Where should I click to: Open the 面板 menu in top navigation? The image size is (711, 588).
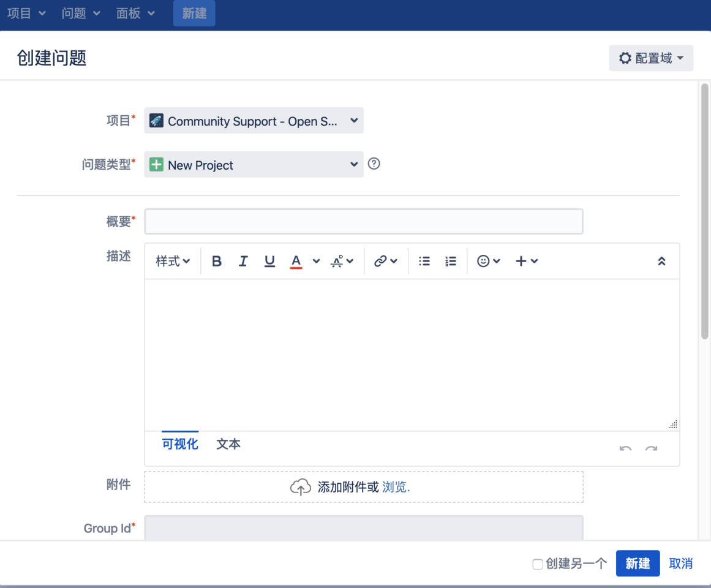[135, 13]
